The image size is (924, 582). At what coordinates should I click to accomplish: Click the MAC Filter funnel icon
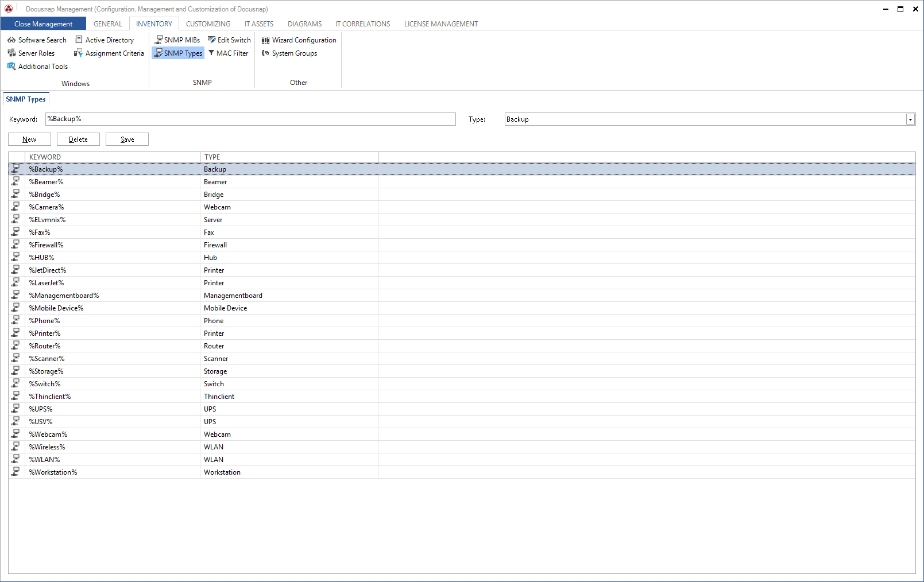(x=211, y=53)
